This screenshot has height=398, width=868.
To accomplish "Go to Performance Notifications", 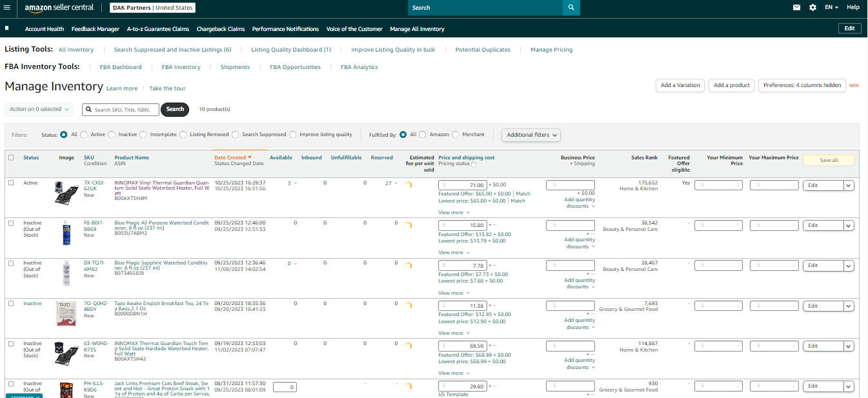I will click(285, 29).
